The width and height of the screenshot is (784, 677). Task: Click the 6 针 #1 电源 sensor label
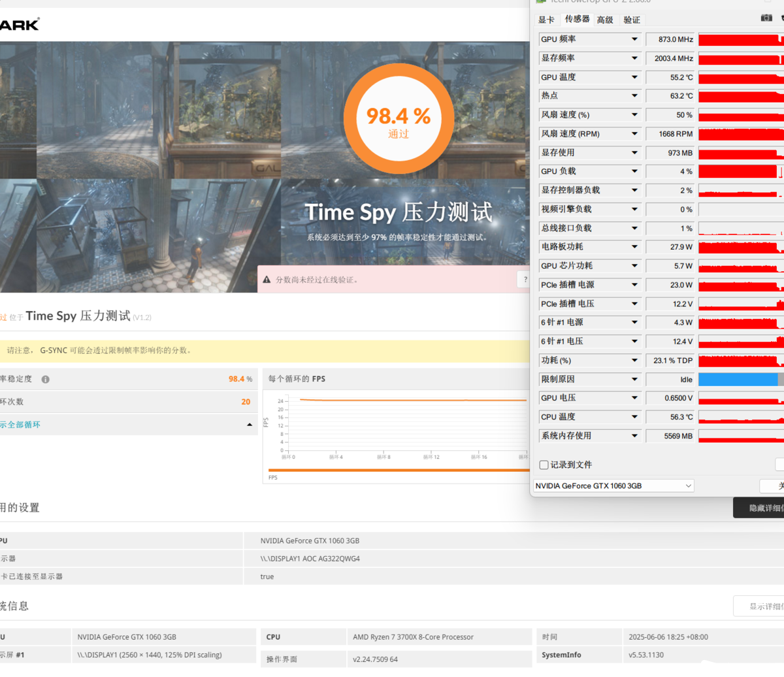point(562,322)
